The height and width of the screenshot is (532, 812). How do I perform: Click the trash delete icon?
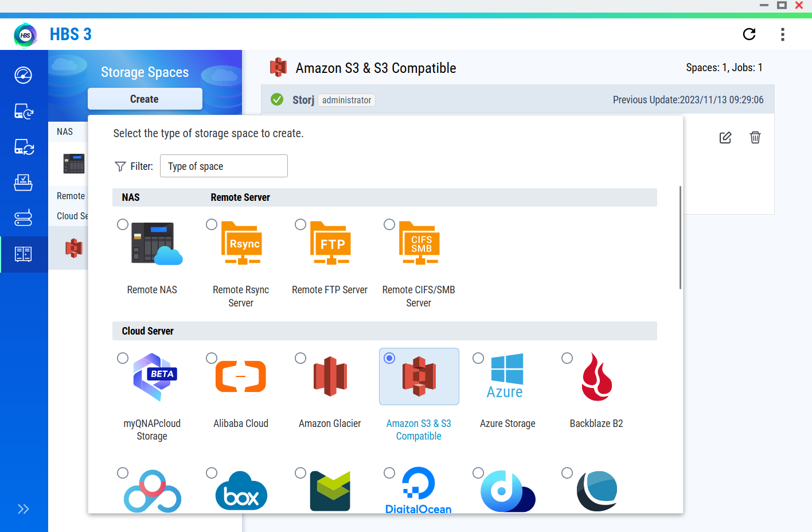coord(755,138)
